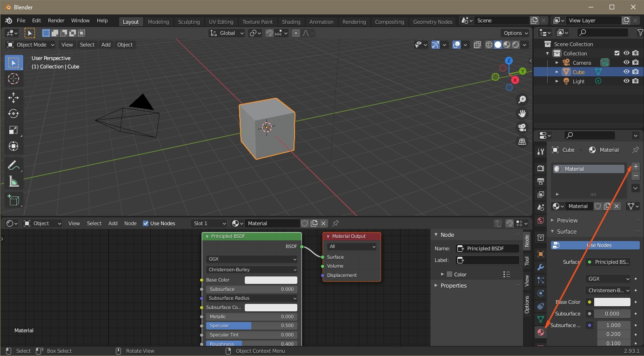
Task: Click the Add Cube tool
Action: pyautogui.click(x=13, y=201)
